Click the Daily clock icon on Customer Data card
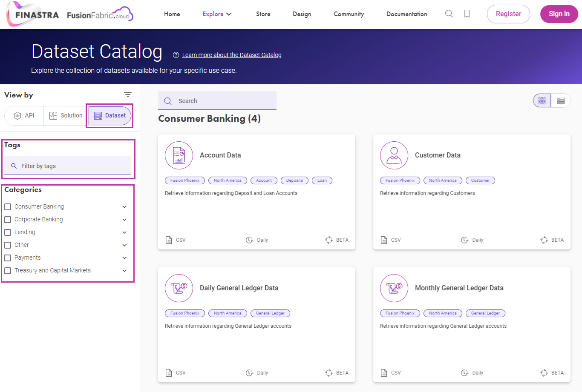 (x=465, y=240)
